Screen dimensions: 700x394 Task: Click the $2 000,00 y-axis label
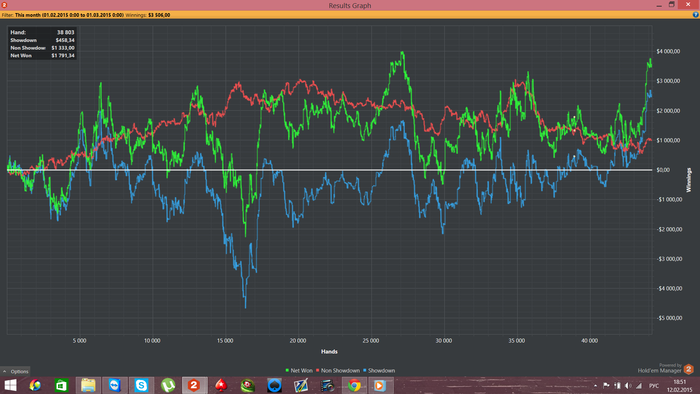[x=668, y=111]
